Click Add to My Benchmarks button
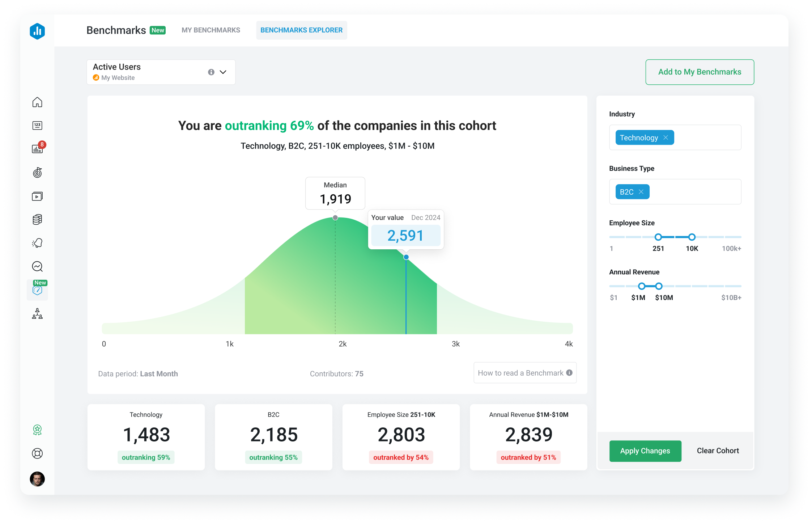Viewport: 812px width, 524px height. click(x=700, y=72)
